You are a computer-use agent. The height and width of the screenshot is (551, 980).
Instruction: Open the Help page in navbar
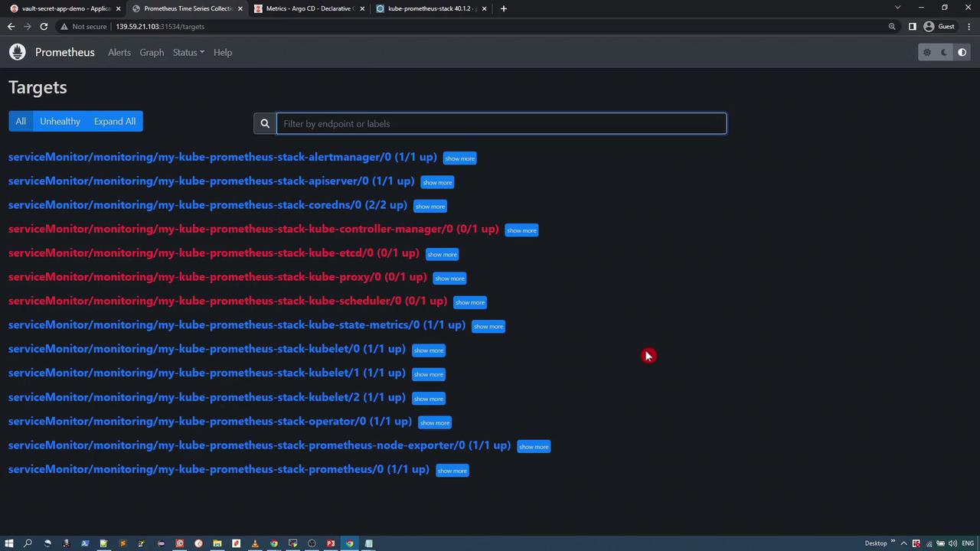[223, 52]
